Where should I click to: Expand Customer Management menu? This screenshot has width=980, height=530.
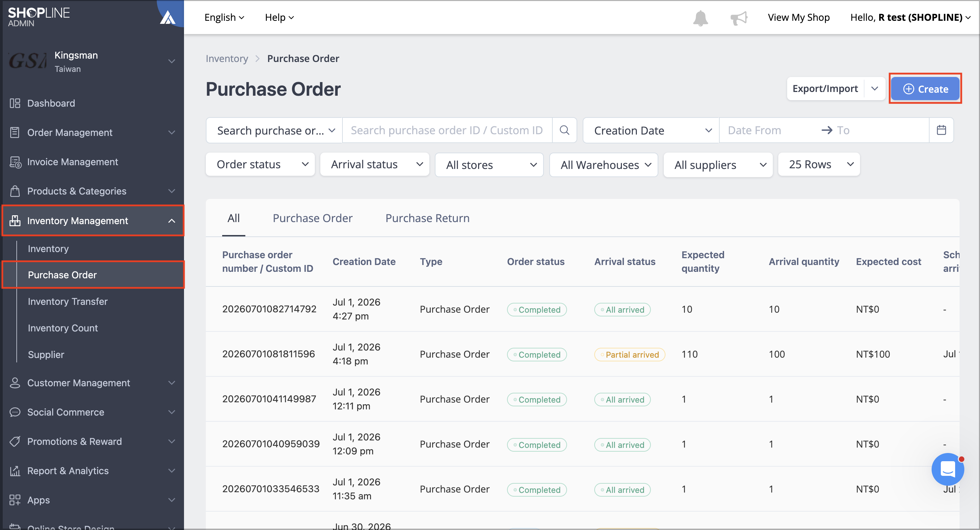[172, 383]
